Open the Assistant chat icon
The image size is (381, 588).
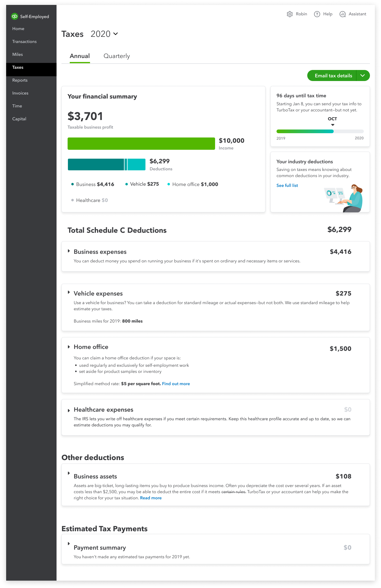(343, 14)
